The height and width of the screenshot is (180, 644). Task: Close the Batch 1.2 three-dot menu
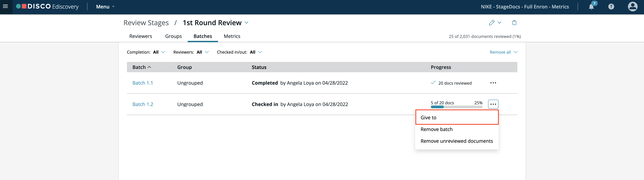(x=493, y=104)
